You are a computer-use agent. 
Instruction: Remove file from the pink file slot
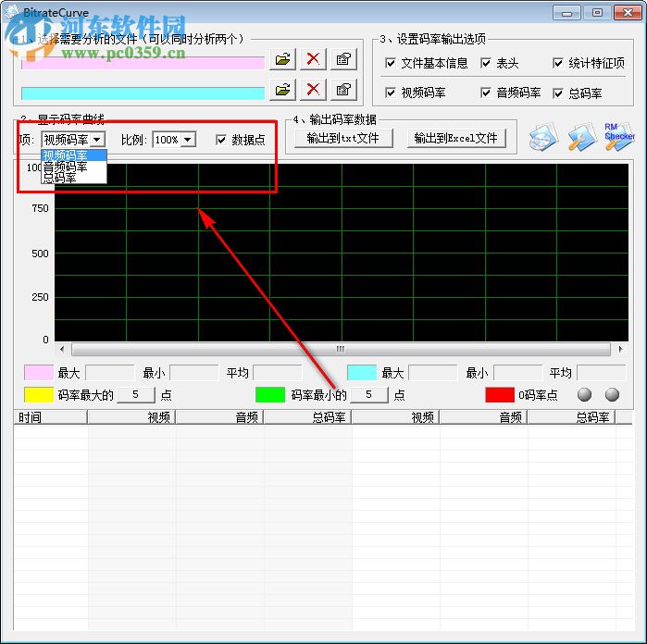coord(313,59)
